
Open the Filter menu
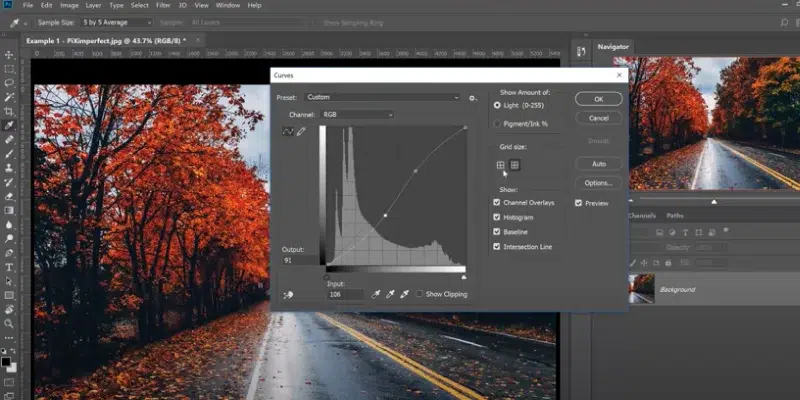(163, 5)
